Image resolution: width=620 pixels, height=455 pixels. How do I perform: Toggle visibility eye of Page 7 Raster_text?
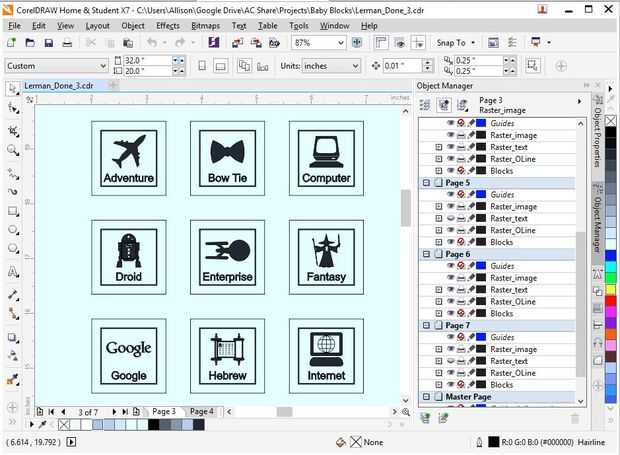(x=450, y=361)
